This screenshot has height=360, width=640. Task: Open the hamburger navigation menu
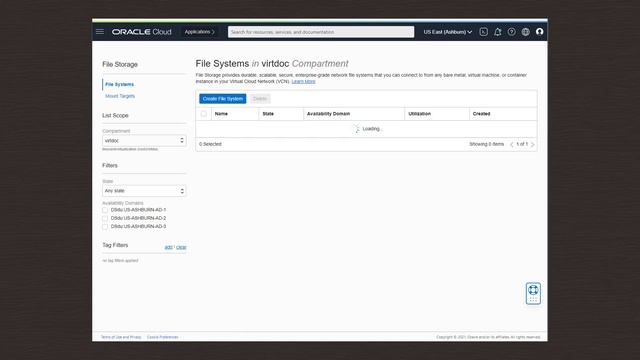tap(100, 31)
